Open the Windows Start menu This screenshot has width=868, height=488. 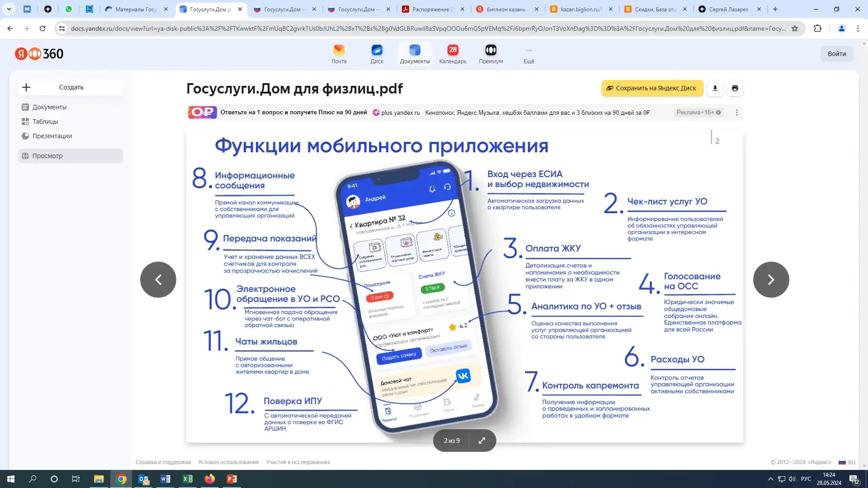click(x=11, y=479)
